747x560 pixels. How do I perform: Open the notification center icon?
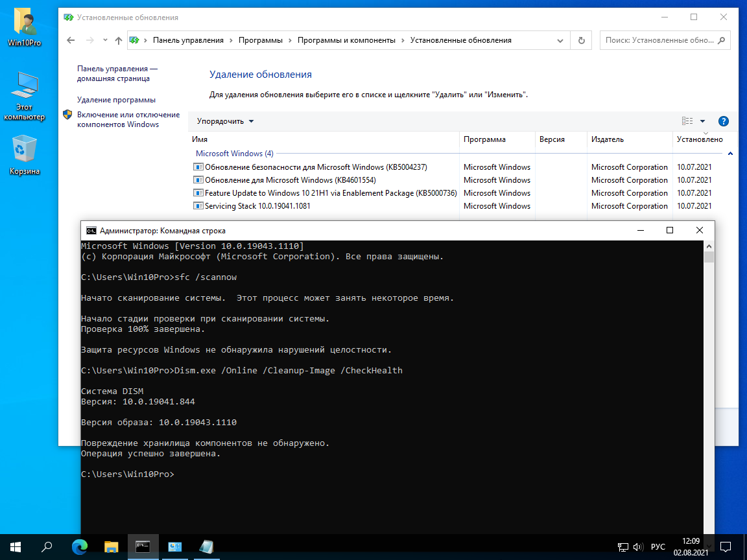click(726, 546)
